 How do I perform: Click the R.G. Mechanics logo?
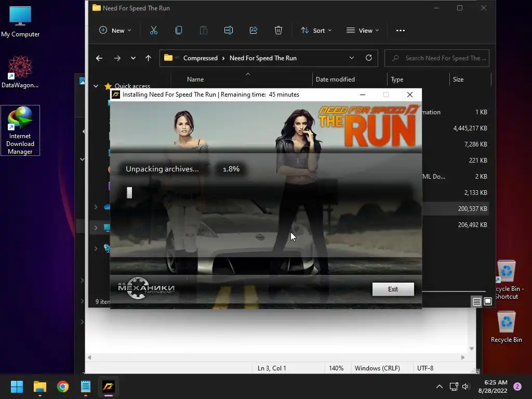click(146, 288)
